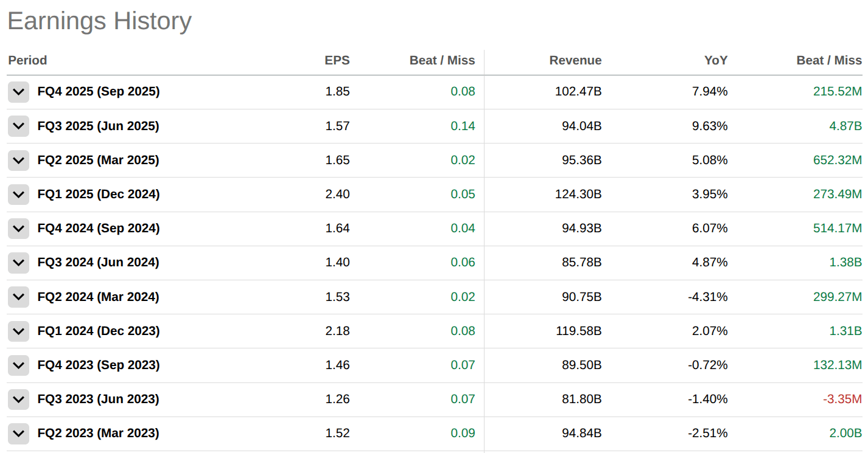Expand the FQ3 2023 (Jun 2023) row details
Viewport: 868px width, 453px height.
[x=18, y=399]
